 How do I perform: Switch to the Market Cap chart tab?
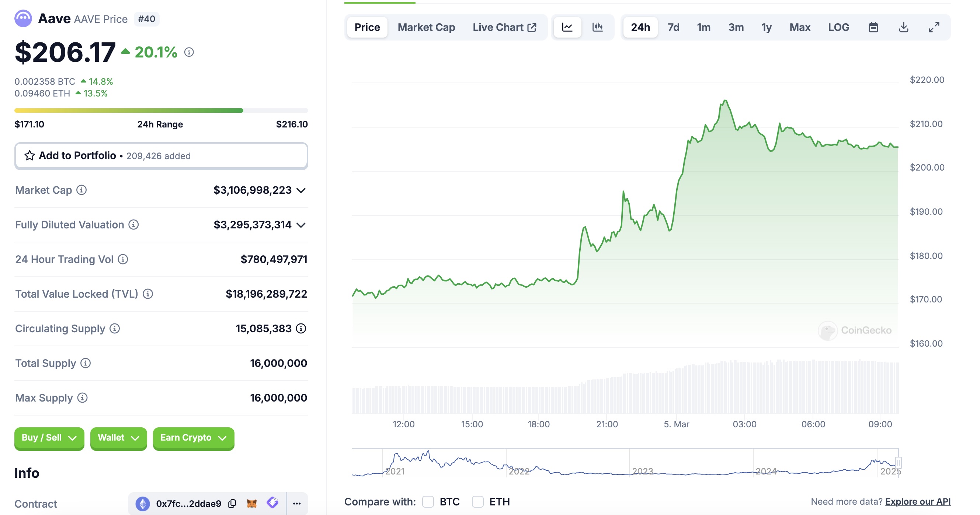(426, 27)
